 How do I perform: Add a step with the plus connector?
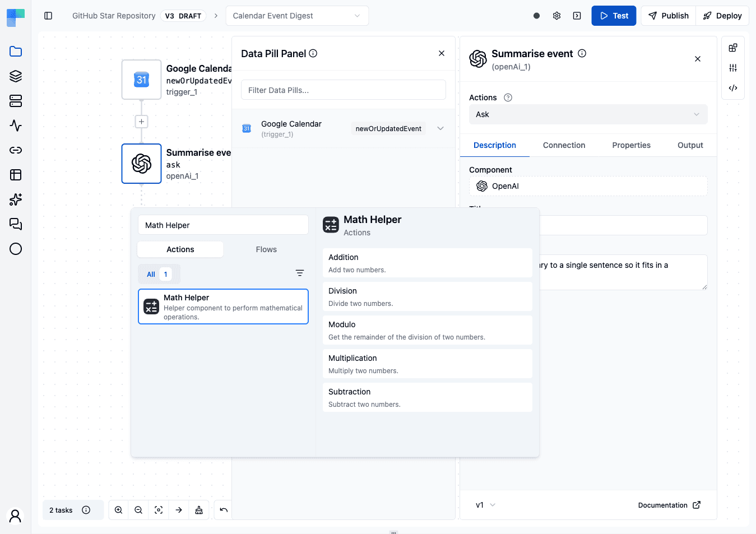(142, 122)
